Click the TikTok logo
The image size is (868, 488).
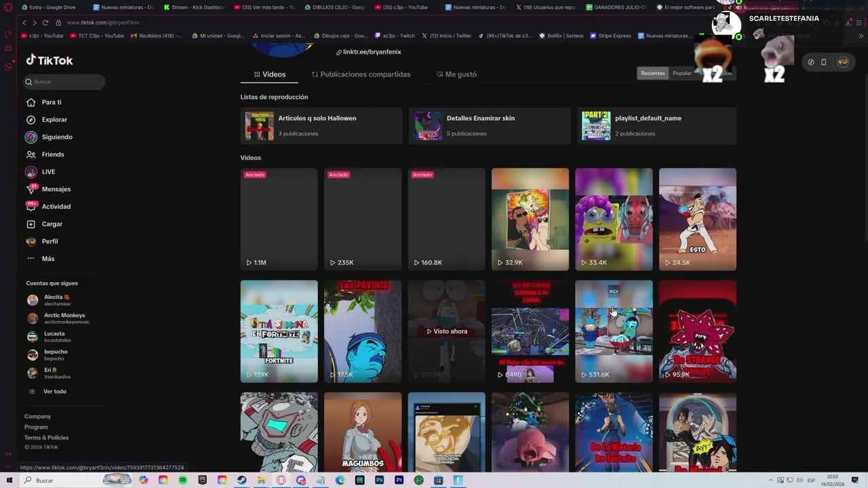(x=50, y=60)
